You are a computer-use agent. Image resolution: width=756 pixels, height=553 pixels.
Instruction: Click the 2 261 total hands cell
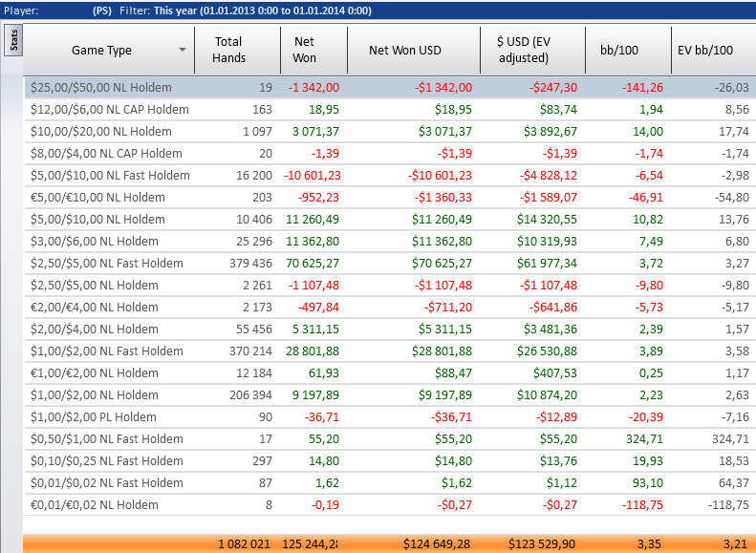pyautogui.click(x=257, y=286)
